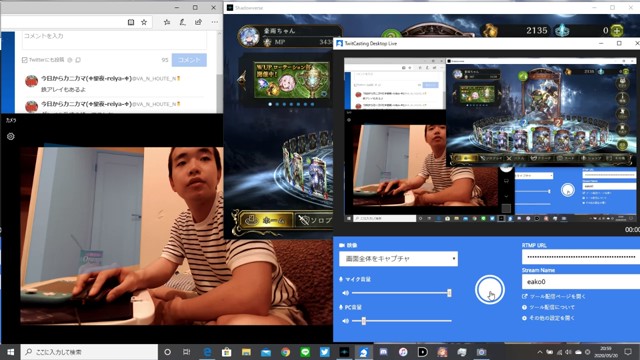Click the PC音量 slider handle
Image resolution: width=640 pixels, height=360 pixels.
[x=363, y=321]
